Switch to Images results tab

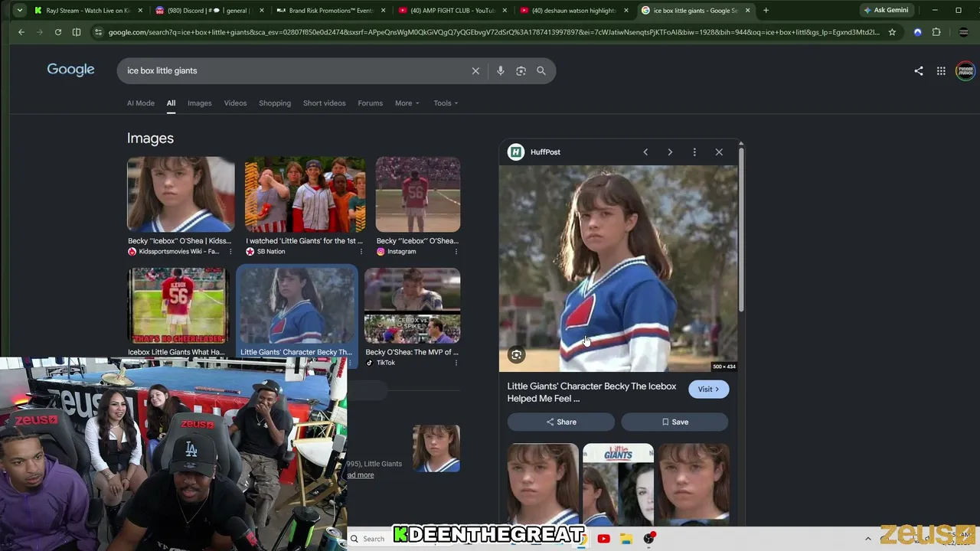tap(200, 103)
